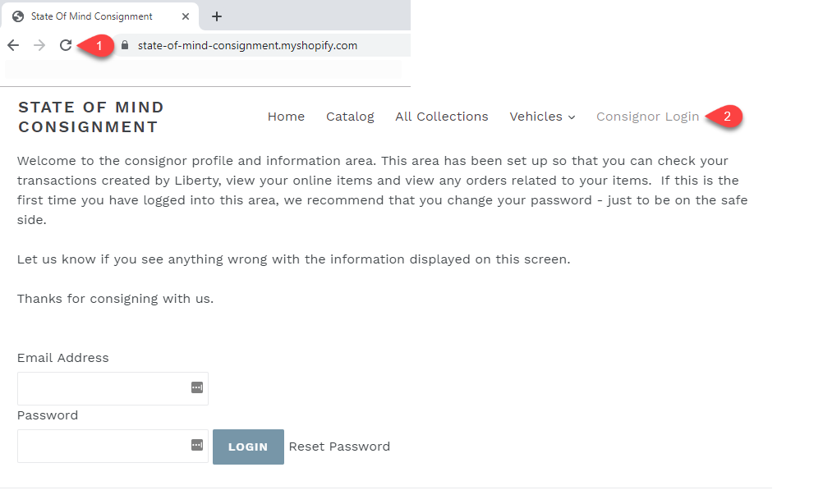The height and width of the screenshot is (504, 823).
Task: Reload the page with the refresh icon
Action: 66,45
